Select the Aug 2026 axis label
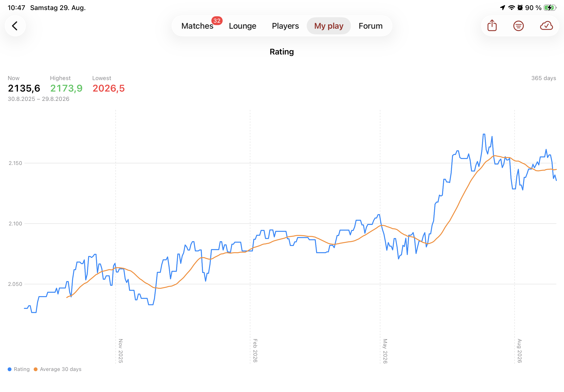The width and height of the screenshot is (564, 392). 520,351
